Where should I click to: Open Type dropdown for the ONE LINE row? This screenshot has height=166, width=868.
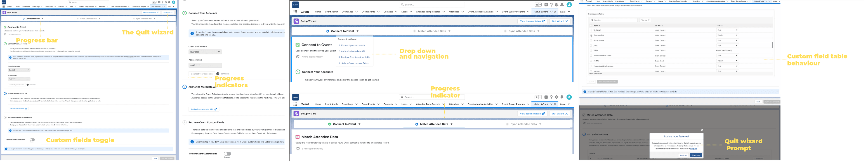tap(727, 30)
